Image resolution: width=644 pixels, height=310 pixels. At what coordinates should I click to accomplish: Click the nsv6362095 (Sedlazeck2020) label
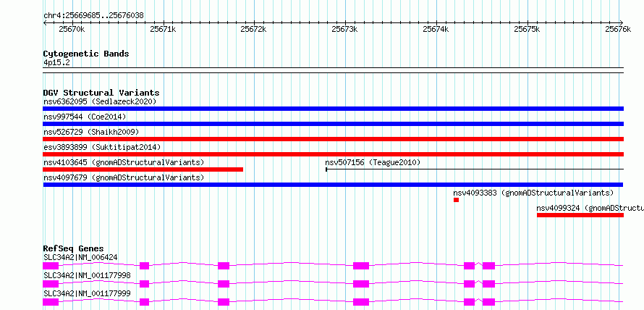pos(100,101)
